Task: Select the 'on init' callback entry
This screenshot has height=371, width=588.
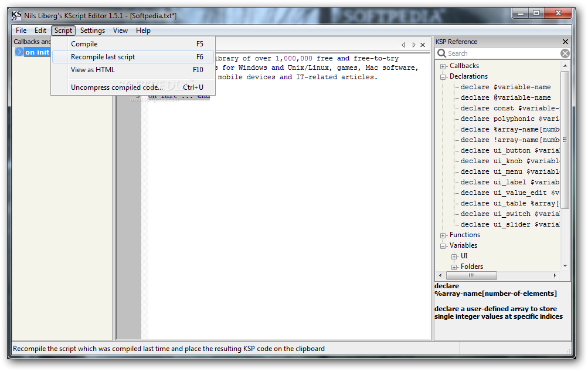Action: [37, 52]
